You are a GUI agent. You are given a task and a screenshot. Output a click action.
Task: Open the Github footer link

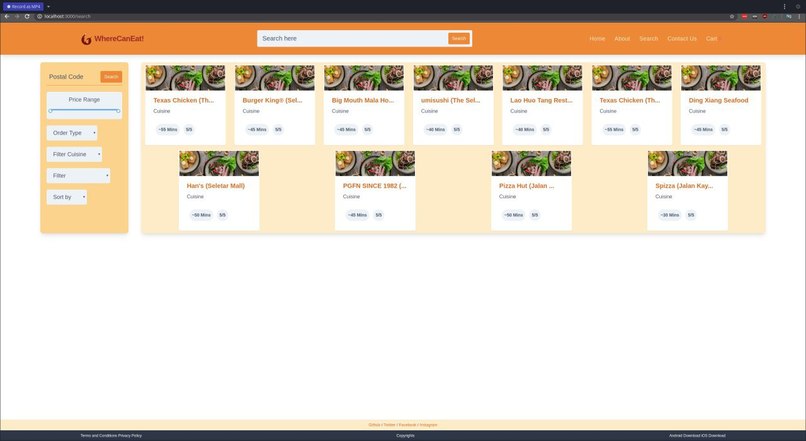click(x=374, y=425)
